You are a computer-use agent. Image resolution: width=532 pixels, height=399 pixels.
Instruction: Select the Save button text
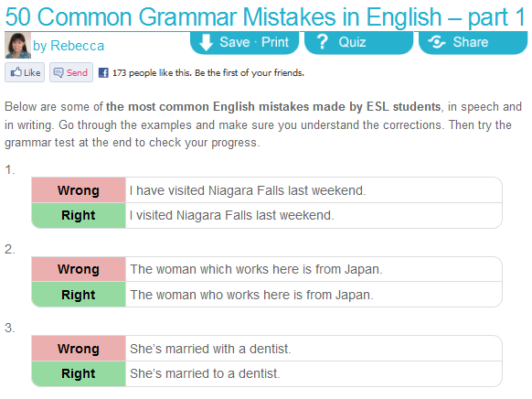[234, 42]
